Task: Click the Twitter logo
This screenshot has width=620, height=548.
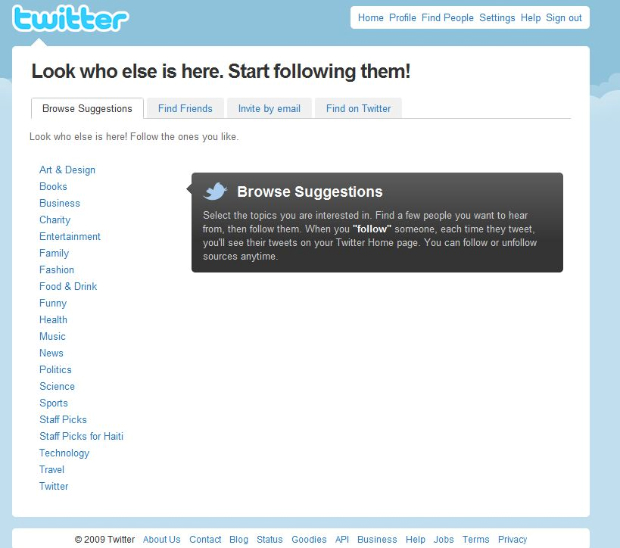Action: (x=70, y=18)
